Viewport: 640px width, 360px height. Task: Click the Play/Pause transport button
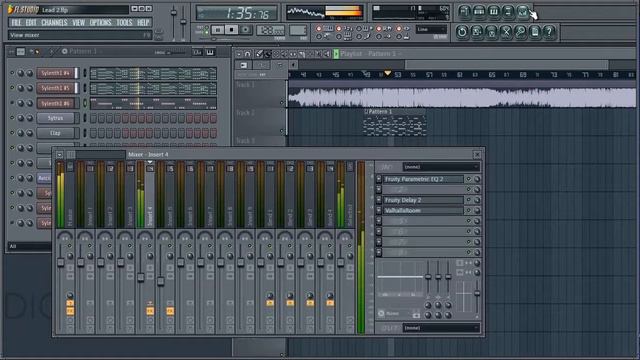[218, 30]
